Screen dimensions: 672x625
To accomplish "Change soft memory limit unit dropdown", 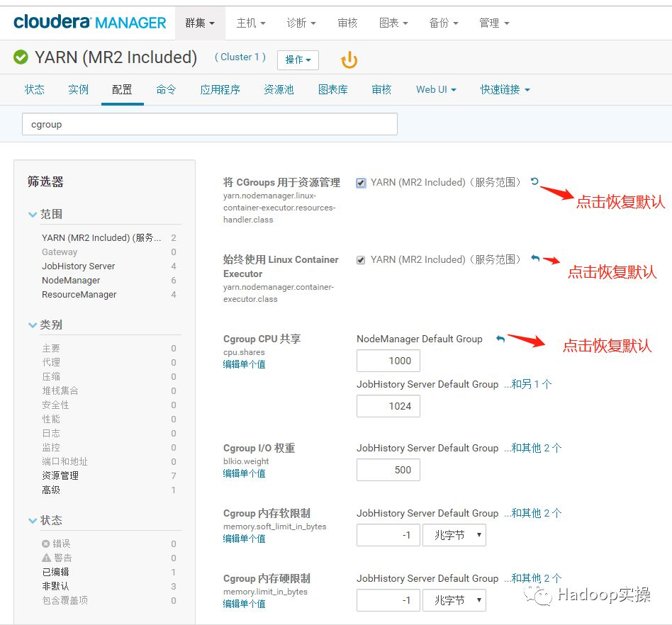I will click(454, 535).
